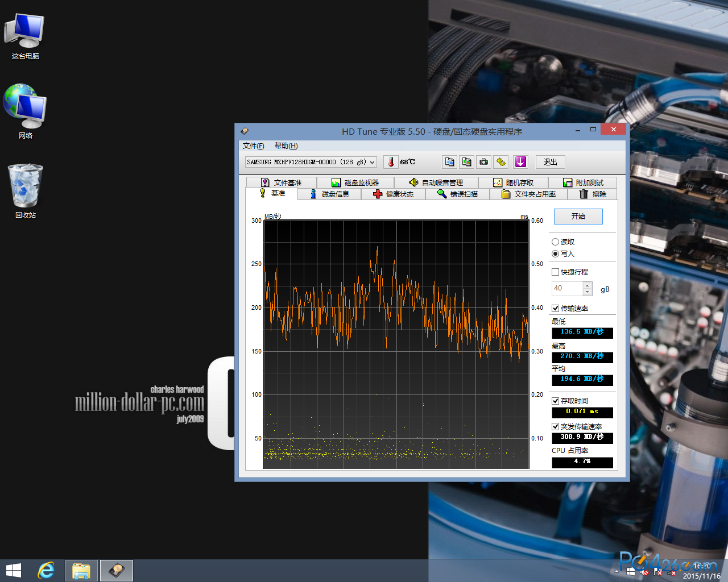Select the 写入 radio button

pos(563,254)
